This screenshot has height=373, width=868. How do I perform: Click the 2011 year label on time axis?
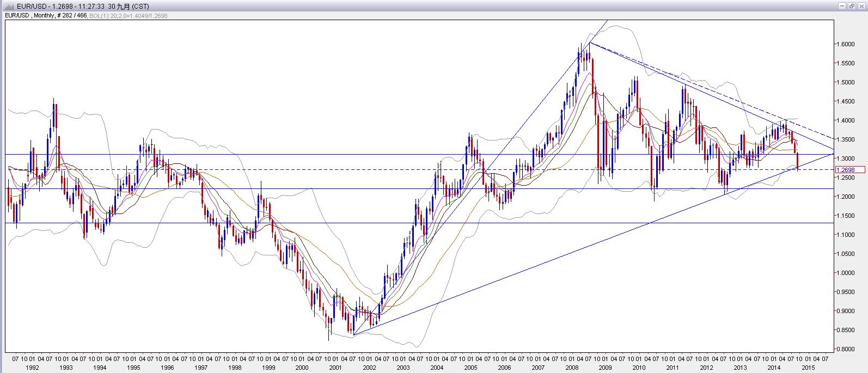pyautogui.click(x=673, y=368)
